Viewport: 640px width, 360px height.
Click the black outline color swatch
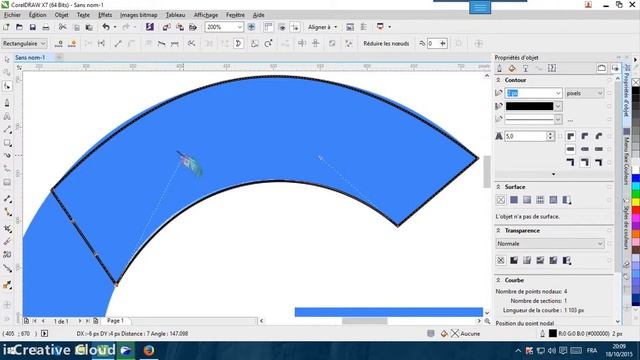[x=529, y=106]
